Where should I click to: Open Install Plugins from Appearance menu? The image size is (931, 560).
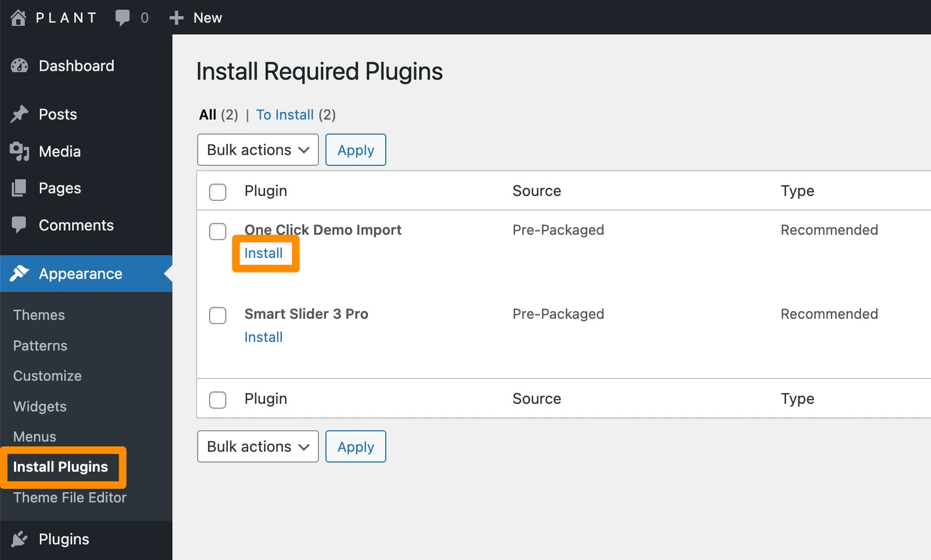60,467
